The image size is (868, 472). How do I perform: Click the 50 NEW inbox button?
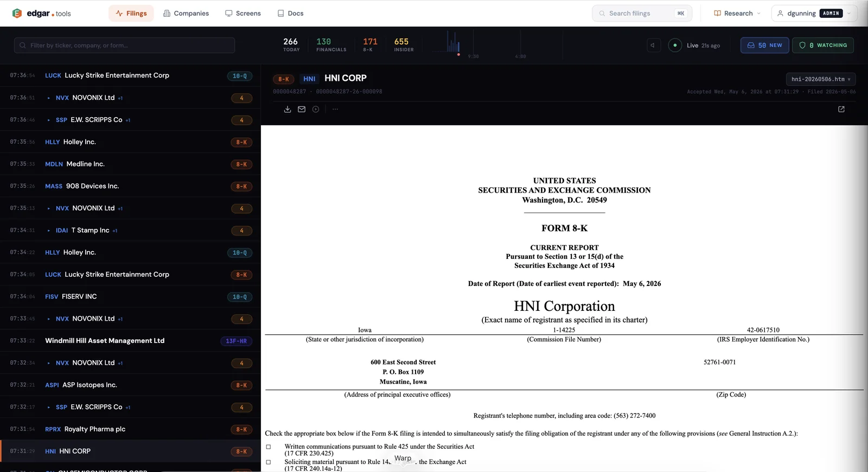[x=764, y=45]
